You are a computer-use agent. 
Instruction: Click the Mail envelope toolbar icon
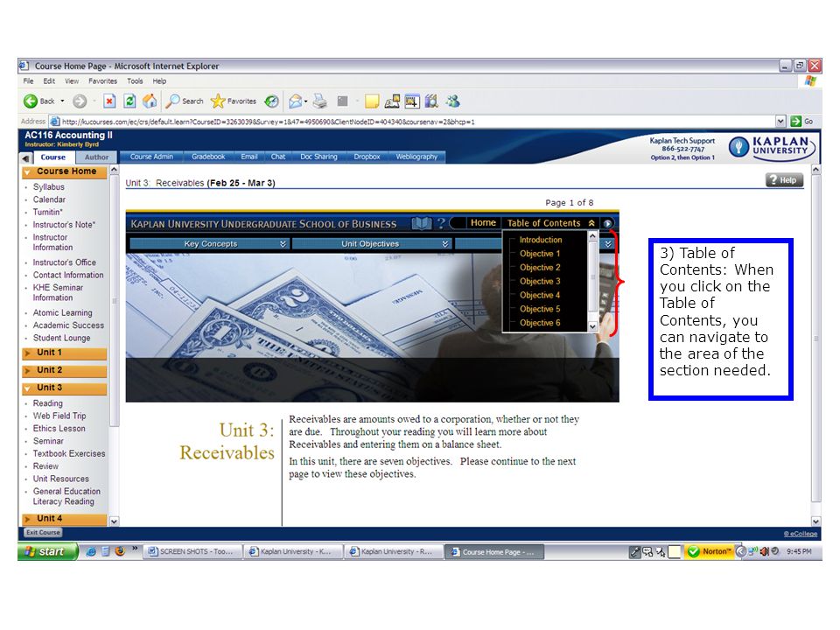(295, 101)
